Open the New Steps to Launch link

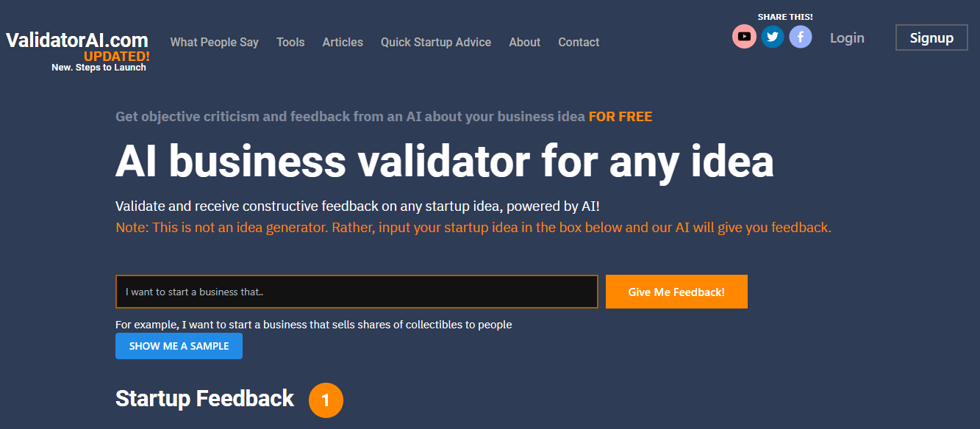[99, 68]
